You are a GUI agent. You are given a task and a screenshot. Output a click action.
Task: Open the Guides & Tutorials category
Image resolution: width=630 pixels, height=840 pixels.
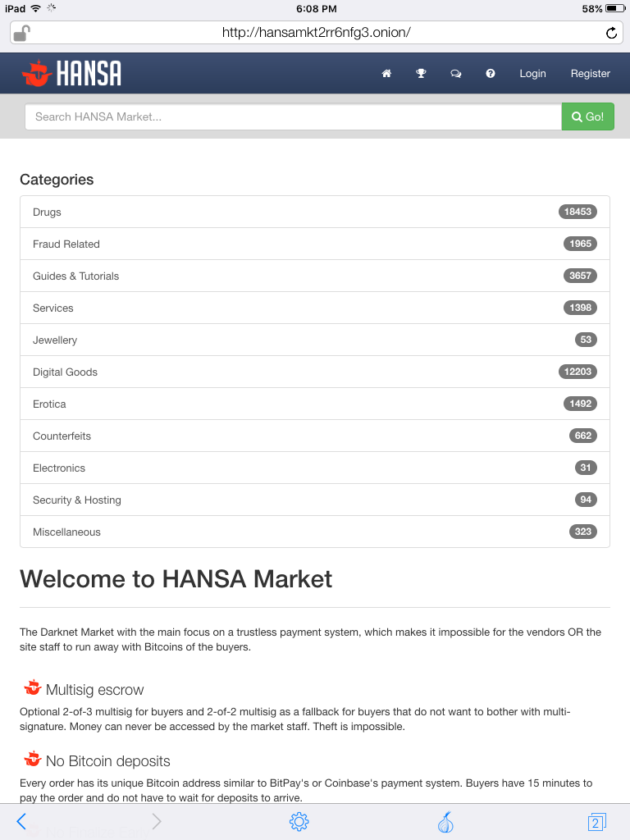tap(315, 276)
